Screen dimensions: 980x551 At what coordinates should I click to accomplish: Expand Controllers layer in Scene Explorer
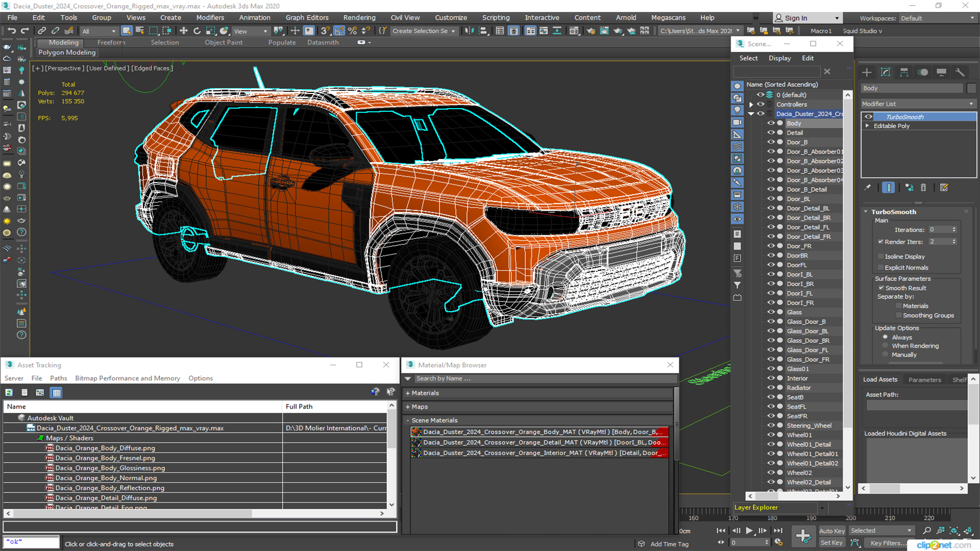(751, 105)
